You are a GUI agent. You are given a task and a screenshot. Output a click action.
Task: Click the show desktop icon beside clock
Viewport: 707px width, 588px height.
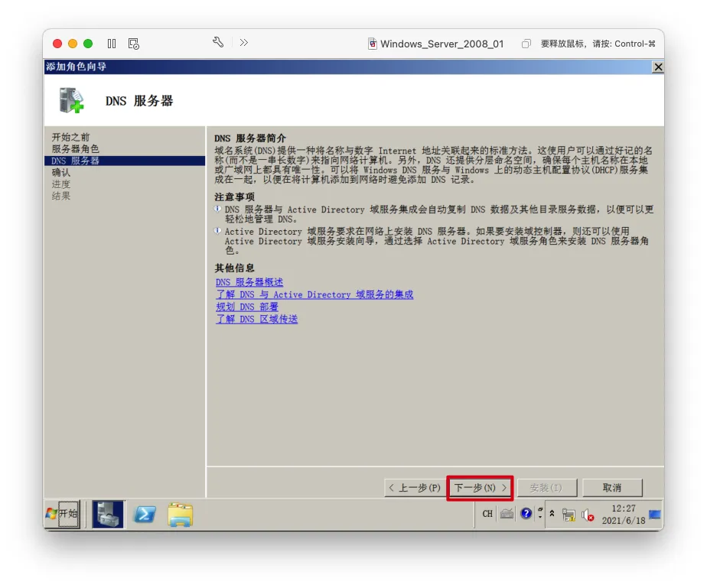point(655,514)
